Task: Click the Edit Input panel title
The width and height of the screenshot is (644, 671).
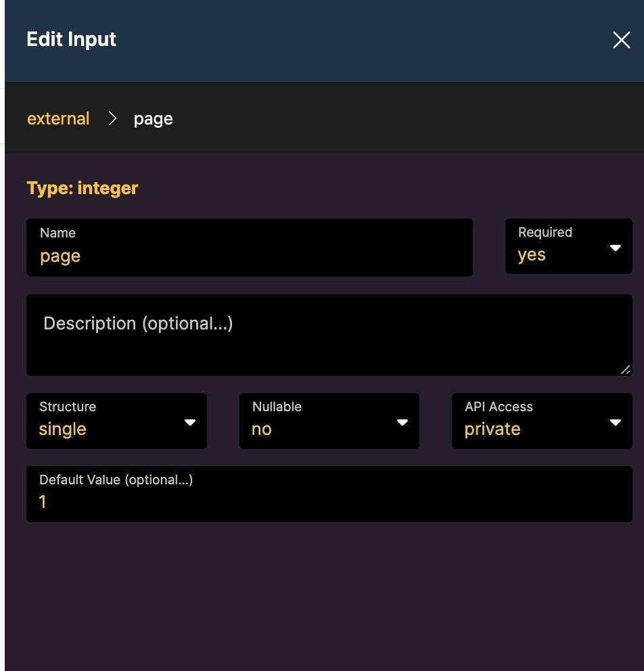Action: coord(71,39)
